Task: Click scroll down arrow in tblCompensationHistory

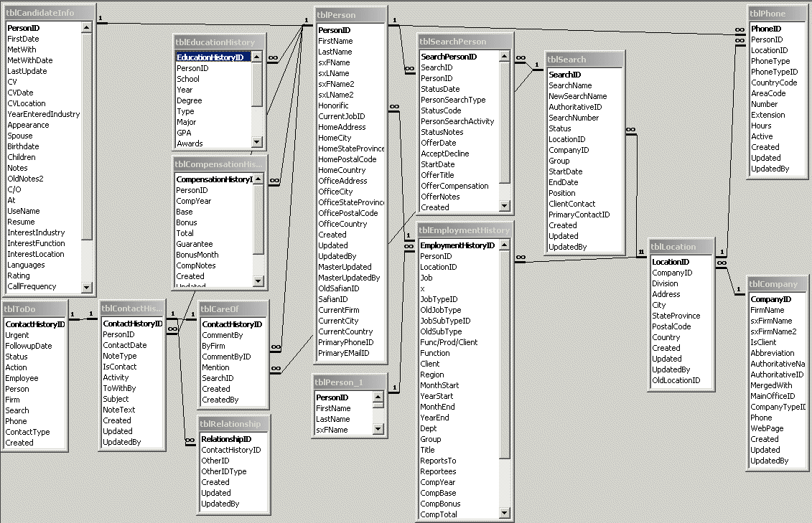Action: pyautogui.click(x=258, y=281)
